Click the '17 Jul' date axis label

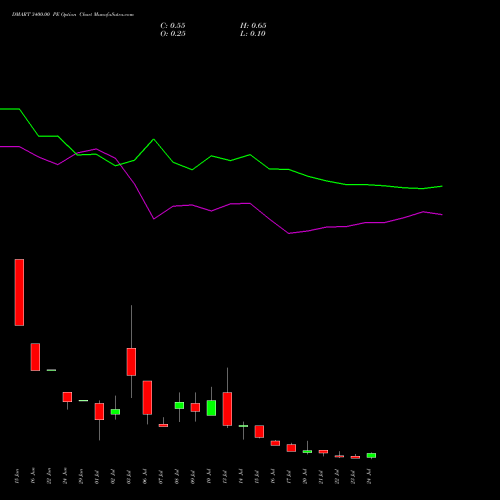[x=289, y=476]
